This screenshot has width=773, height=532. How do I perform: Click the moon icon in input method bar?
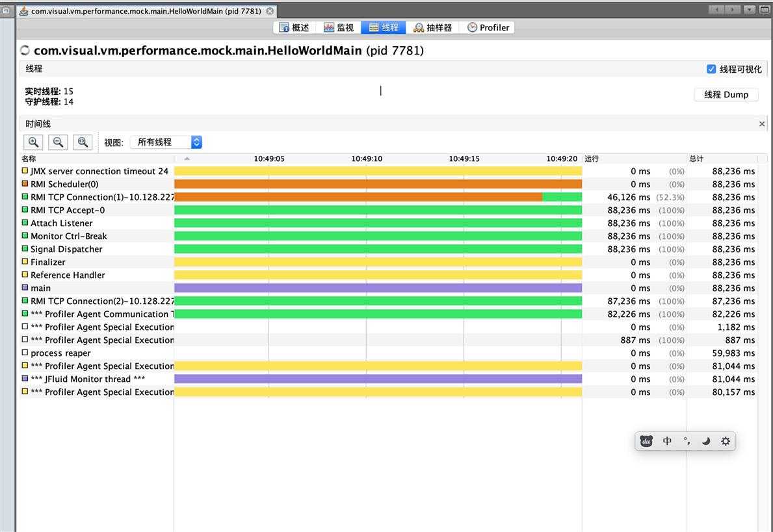(706, 441)
